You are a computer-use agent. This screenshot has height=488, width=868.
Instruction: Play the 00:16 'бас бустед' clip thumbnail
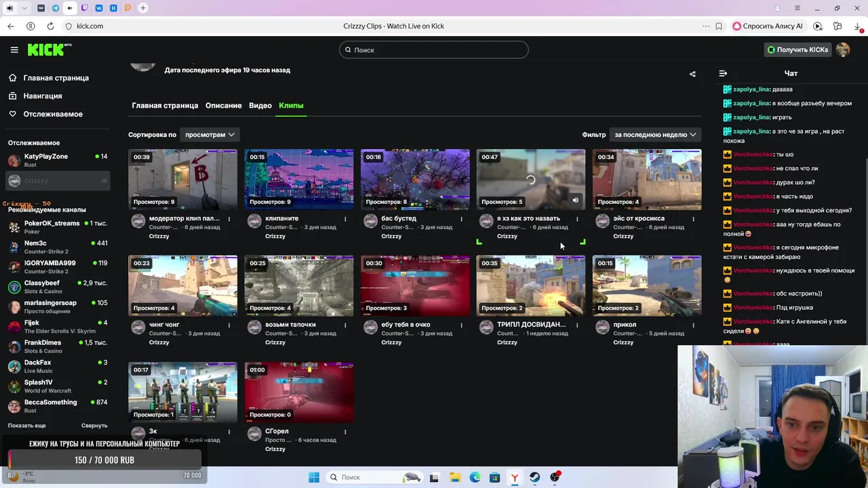pyautogui.click(x=415, y=180)
